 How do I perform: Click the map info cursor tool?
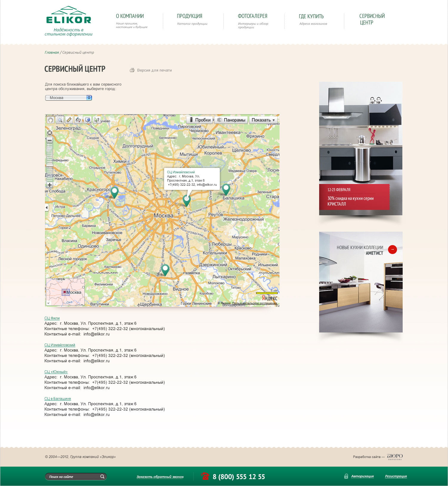[97, 120]
